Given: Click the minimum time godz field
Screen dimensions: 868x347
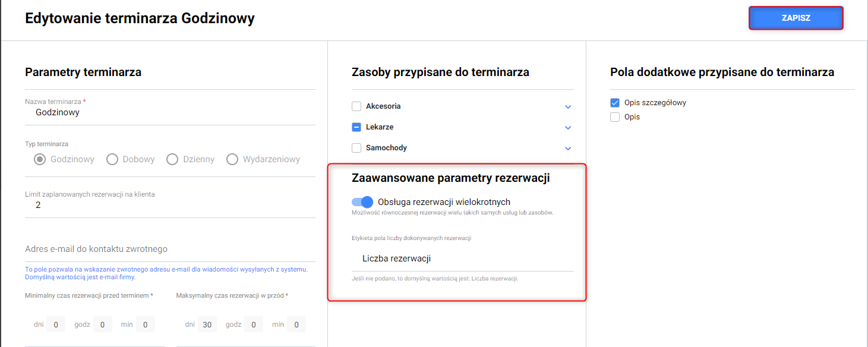Looking at the screenshot, I should point(102,324).
